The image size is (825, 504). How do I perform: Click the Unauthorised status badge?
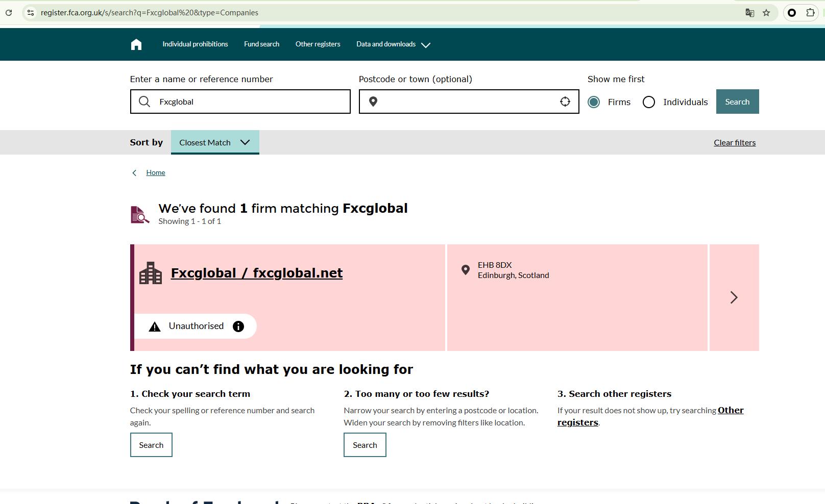click(x=196, y=326)
